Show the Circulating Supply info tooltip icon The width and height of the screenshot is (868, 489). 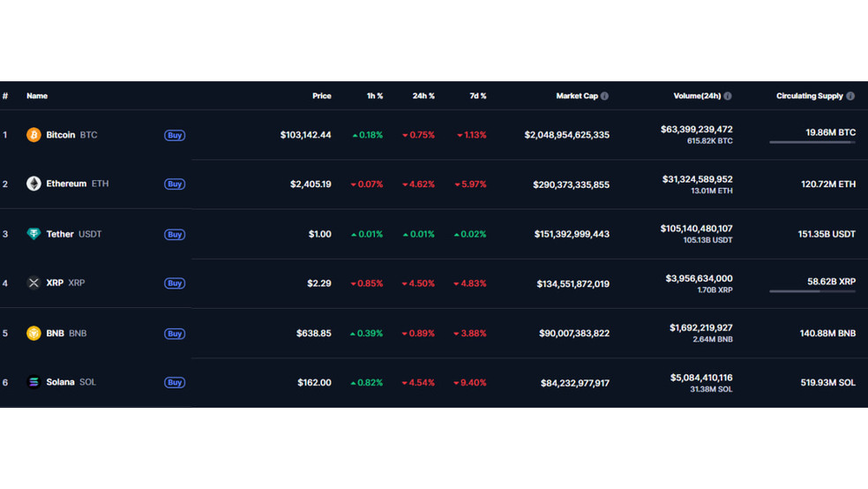[x=850, y=96]
